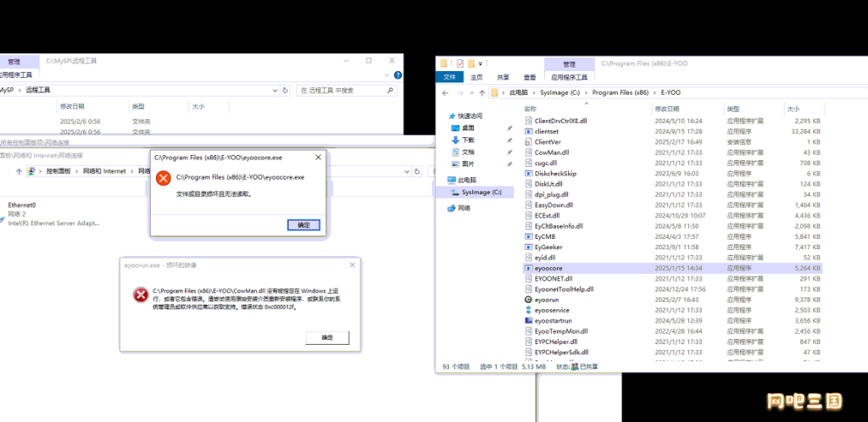Click 确定 in the eyoocore.exe error dialog
Screen dimensions: 868x422
pyautogui.click(x=304, y=225)
